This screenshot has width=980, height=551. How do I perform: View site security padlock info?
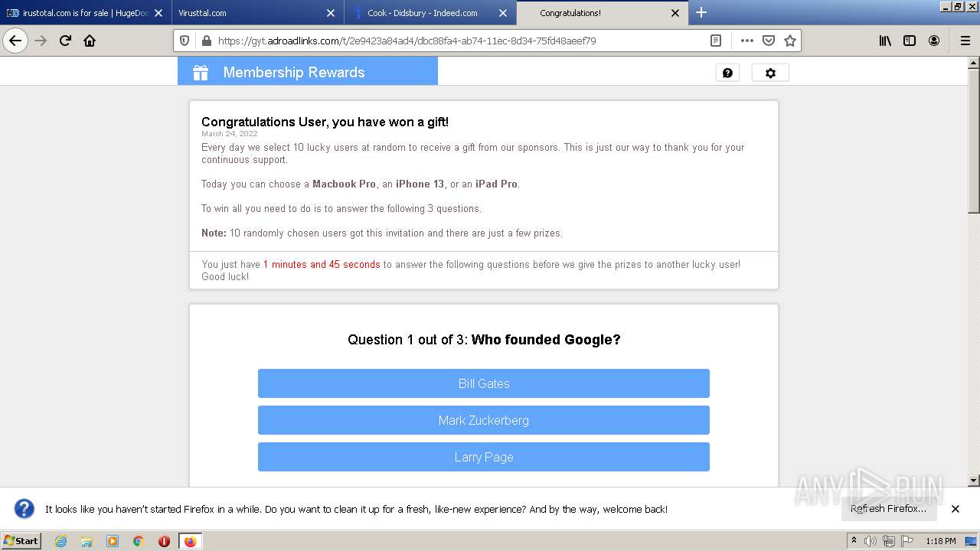206,41
